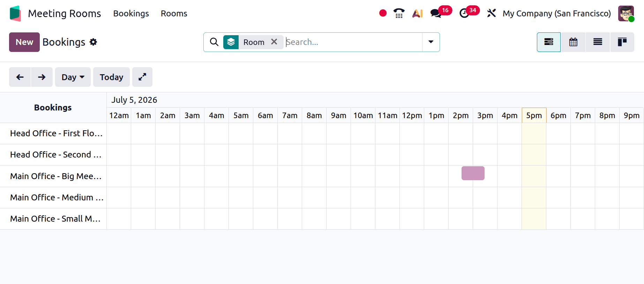Toggle the search options dropdown arrow
The width and height of the screenshot is (644, 284).
[431, 42]
